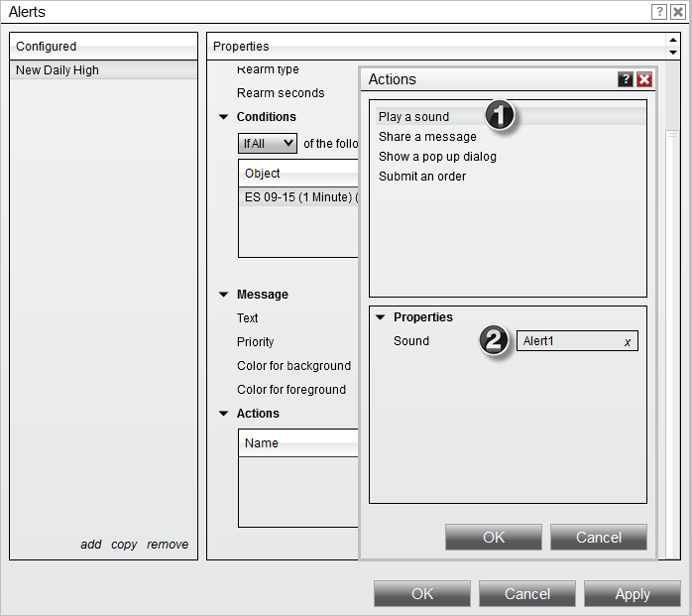Image resolution: width=692 pixels, height=616 pixels.
Task: Select 'Play a sound' action
Action: [413, 117]
